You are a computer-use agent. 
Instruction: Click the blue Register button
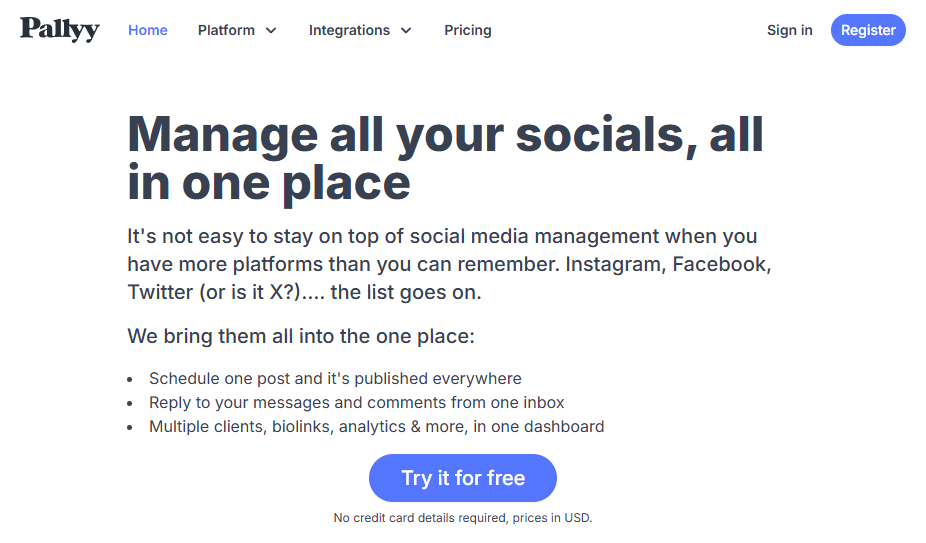[x=868, y=30]
